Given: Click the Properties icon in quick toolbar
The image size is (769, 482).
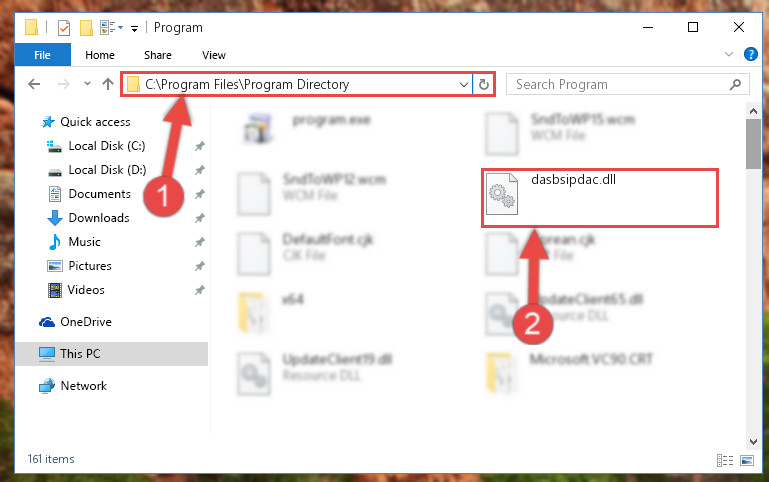Looking at the screenshot, I should point(64,28).
